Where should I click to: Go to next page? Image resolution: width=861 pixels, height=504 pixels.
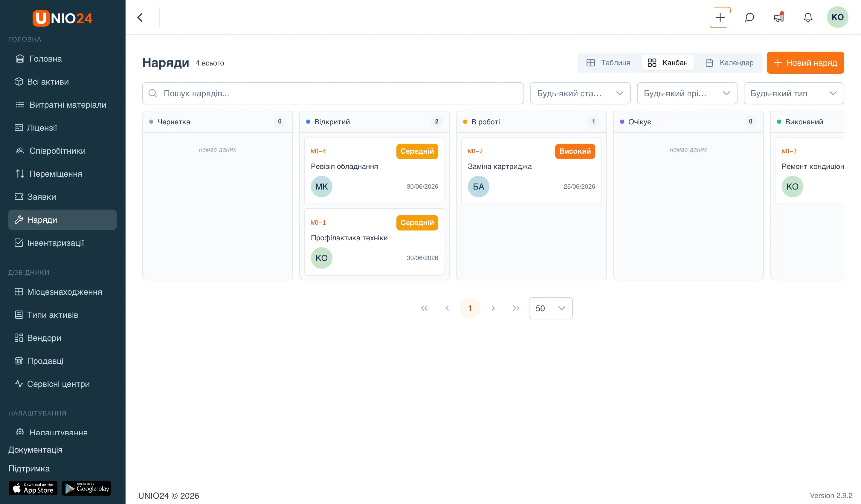(x=493, y=308)
